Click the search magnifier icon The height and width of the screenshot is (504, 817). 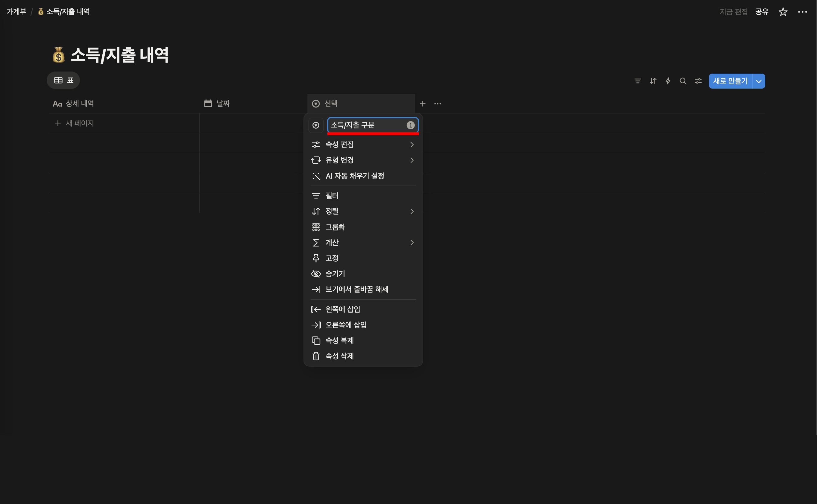pyautogui.click(x=683, y=81)
